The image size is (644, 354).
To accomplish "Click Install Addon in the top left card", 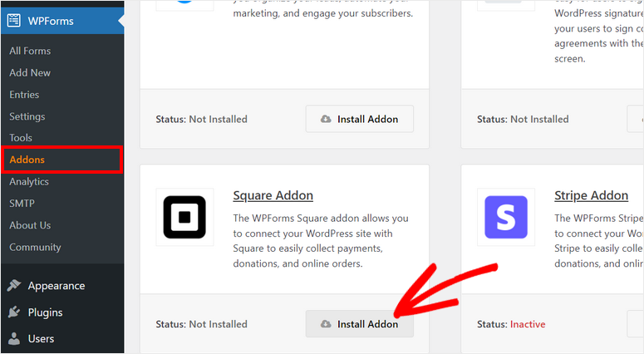I will tap(359, 119).
